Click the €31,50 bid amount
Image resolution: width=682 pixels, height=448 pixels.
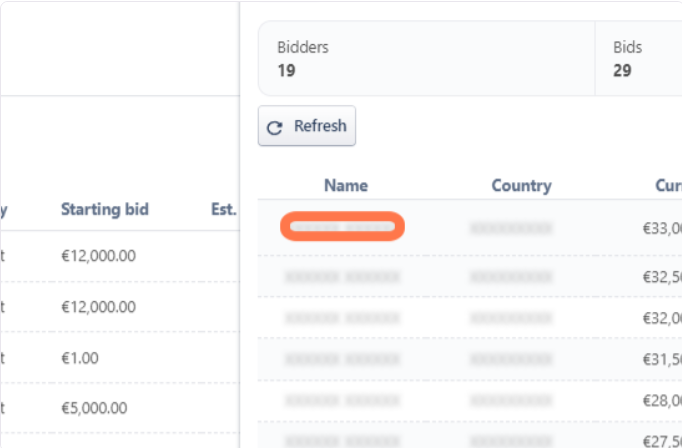pos(662,360)
